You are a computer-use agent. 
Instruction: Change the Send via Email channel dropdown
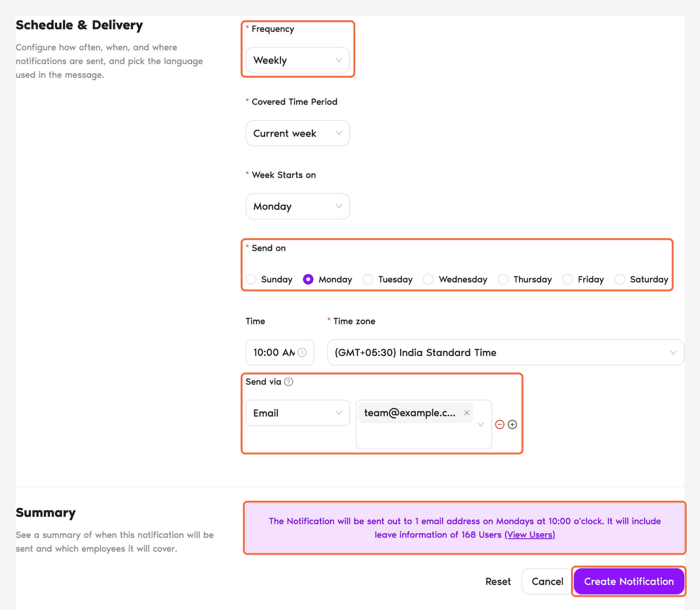point(298,413)
